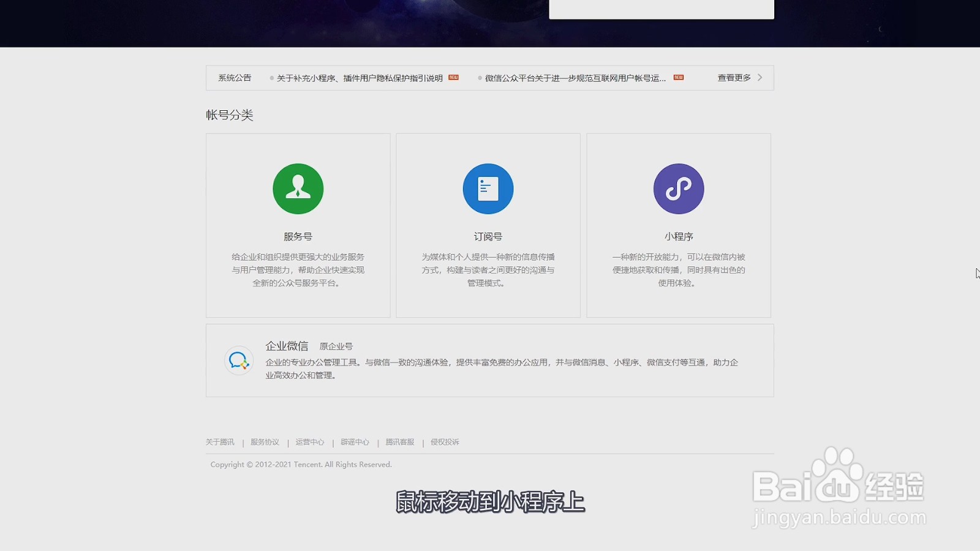The width and height of the screenshot is (980, 551).
Task: Select the green 服务号 account icon
Action: [x=298, y=189]
